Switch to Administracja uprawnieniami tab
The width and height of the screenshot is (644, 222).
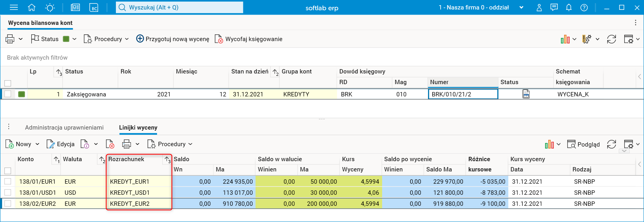64,128
